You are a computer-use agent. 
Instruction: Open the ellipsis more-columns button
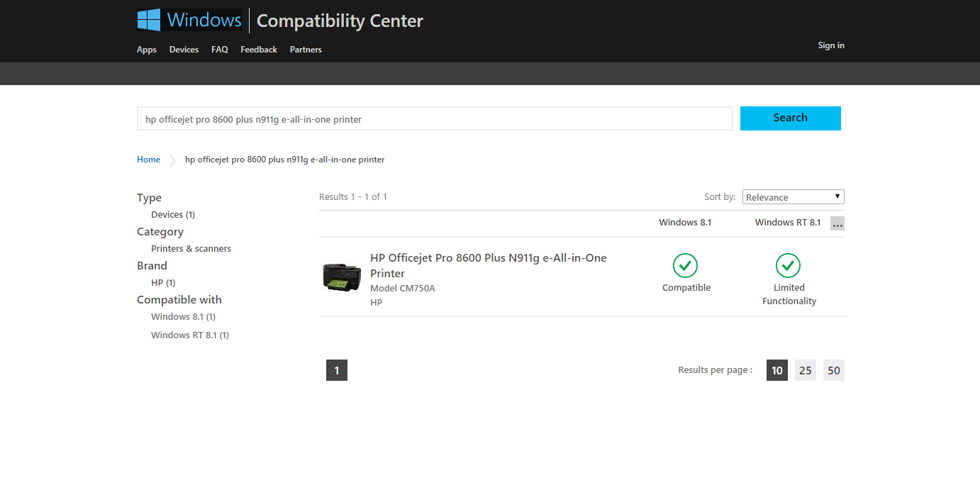[x=837, y=223]
